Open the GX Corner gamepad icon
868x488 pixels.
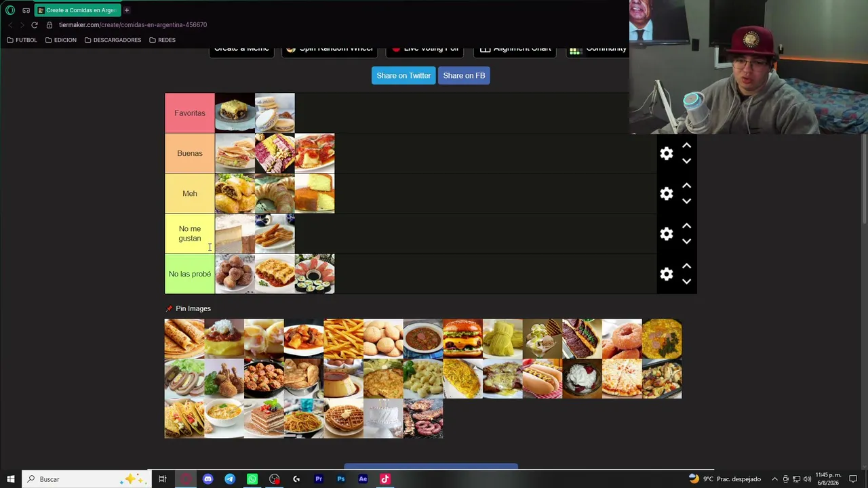coord(26,10)
